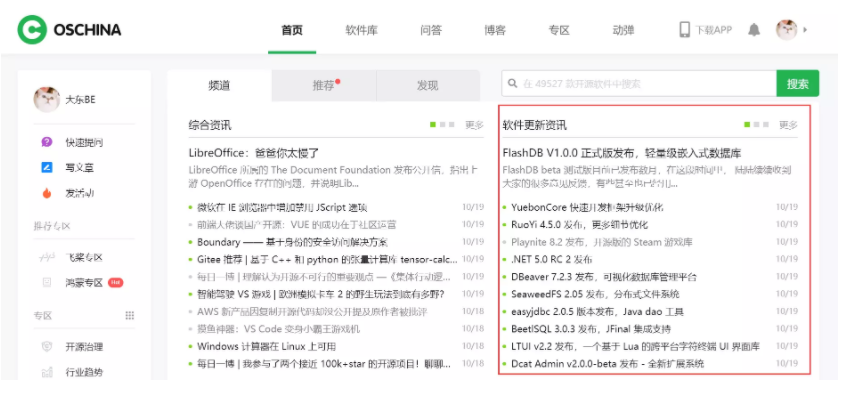Screen dimensions: 842x408
Task: Open headline FlashDB V1.0.0 正式版发布
Action: 622,153
